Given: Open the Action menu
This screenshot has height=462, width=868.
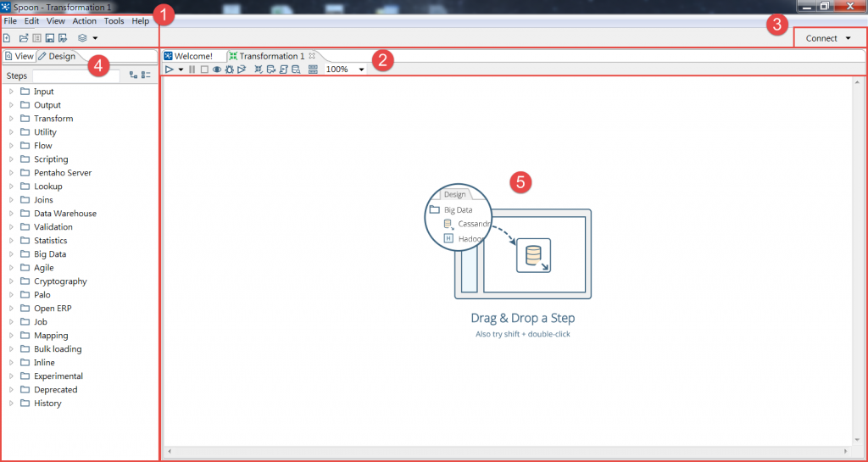Looking at the screenshot, I should tap(84, 21).
